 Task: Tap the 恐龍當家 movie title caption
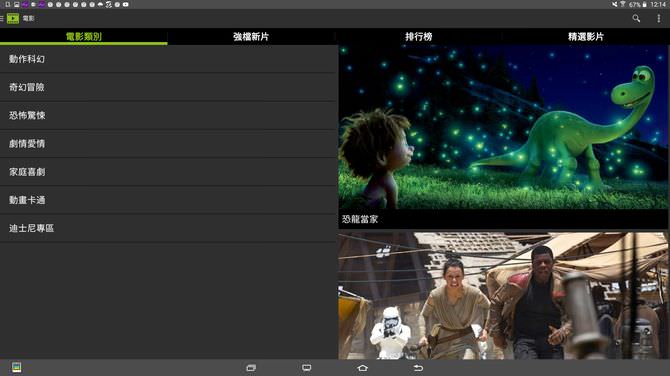point(360,219)
